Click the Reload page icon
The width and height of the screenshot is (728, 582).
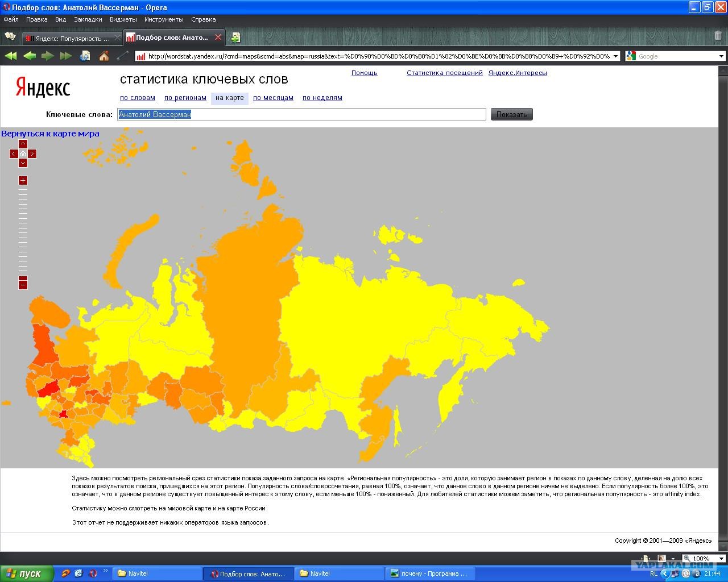[85, 56]
